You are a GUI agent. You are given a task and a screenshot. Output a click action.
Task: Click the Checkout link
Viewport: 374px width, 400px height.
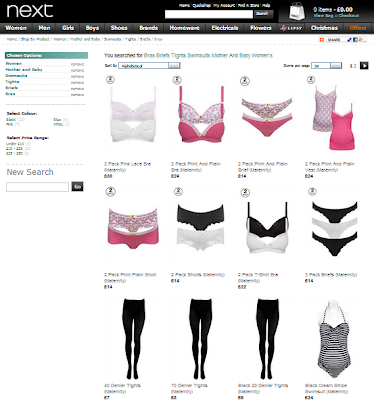coord(349,16)
